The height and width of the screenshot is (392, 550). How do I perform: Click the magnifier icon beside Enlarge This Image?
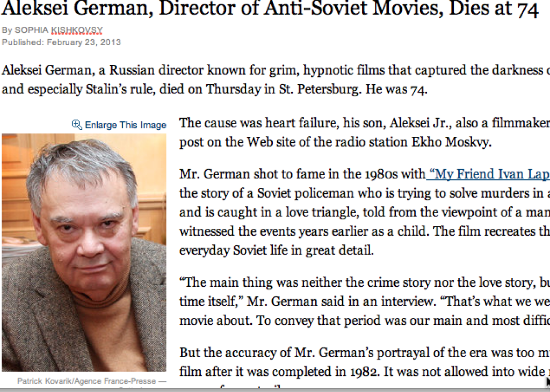77,125
